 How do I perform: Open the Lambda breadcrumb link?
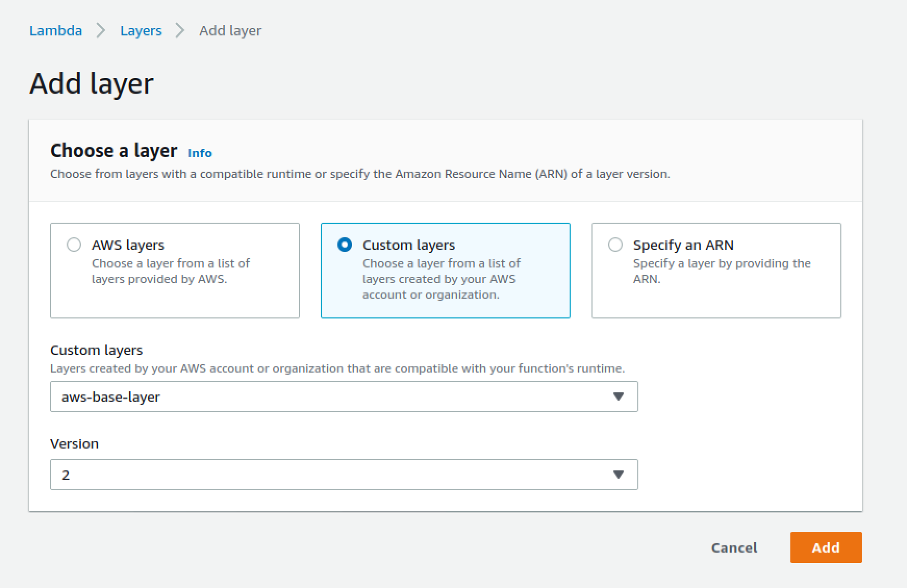coord(55,31)
